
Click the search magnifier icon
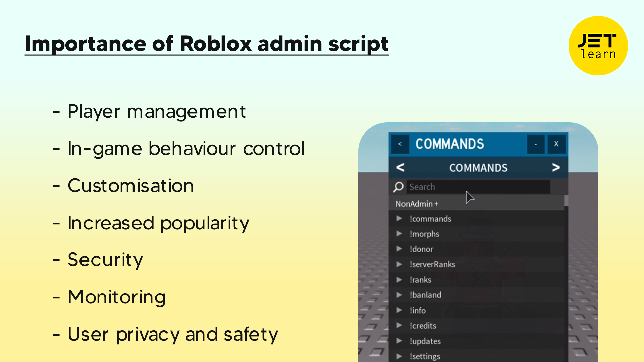pos(398,187)
